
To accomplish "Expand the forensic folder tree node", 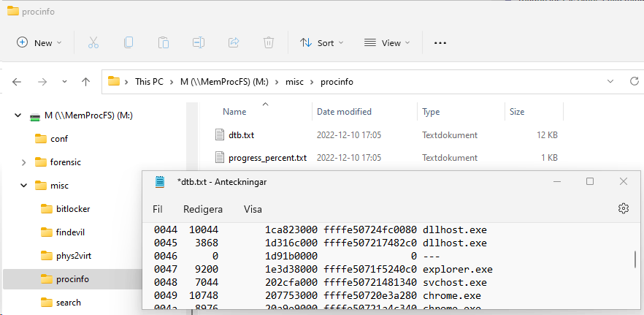I will [x=23, y=162].
